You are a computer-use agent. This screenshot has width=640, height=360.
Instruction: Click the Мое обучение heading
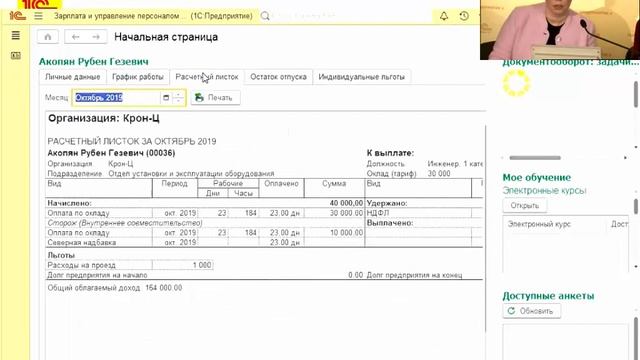[537, 178]
